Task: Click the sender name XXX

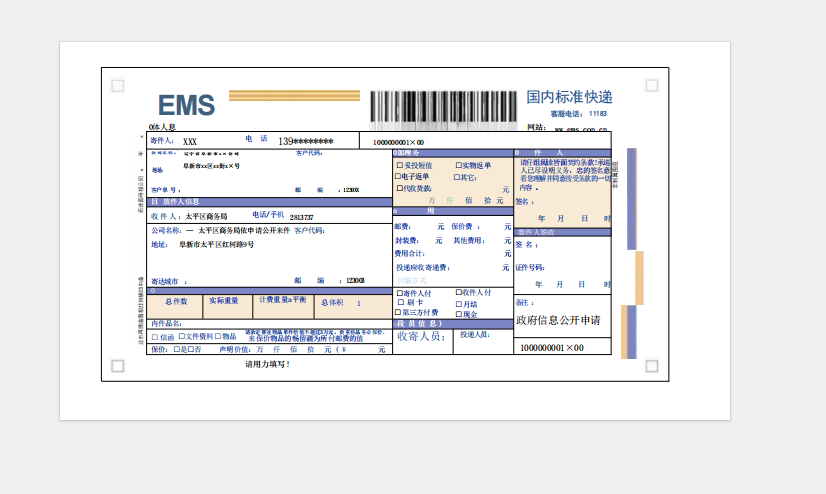Action: (x=190, y=142)
